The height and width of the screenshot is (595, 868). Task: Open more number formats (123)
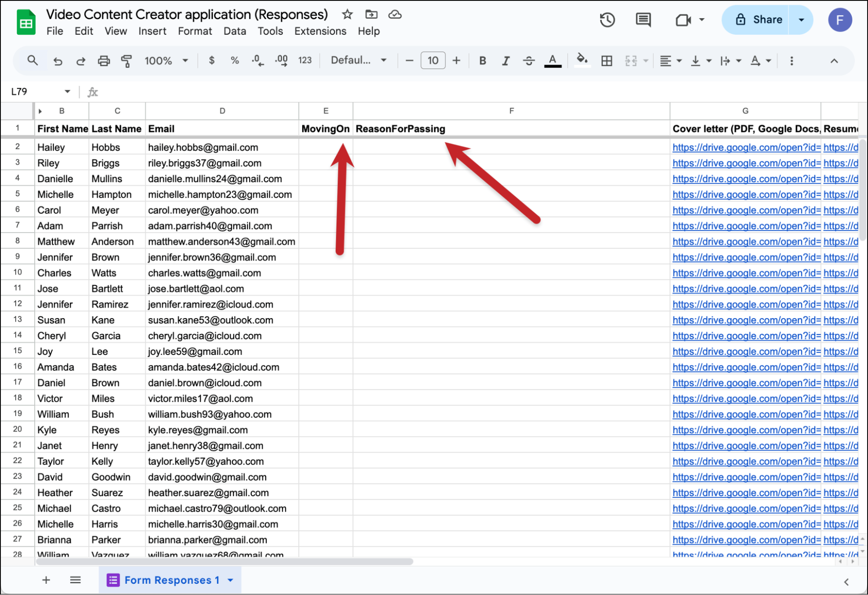tap(305, 60)
